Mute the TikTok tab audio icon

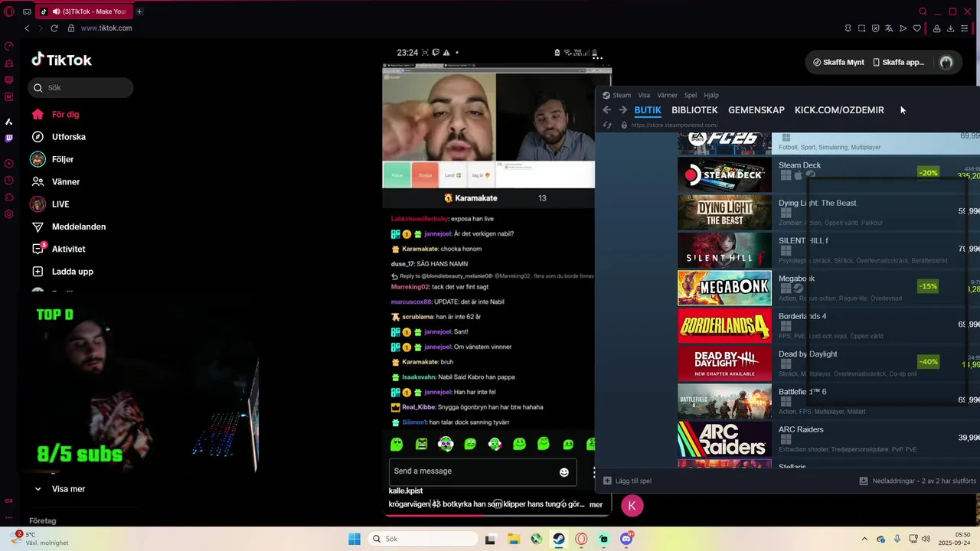tap(57, 11)
